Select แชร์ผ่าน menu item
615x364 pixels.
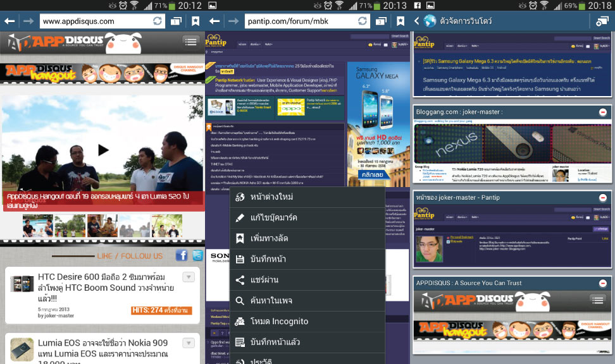coord(307,280)
